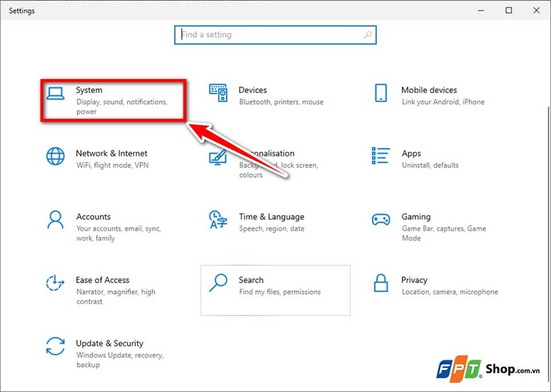Click into the Find a setting box
Screen dimensions: 551x392
(x=275, y=35)
